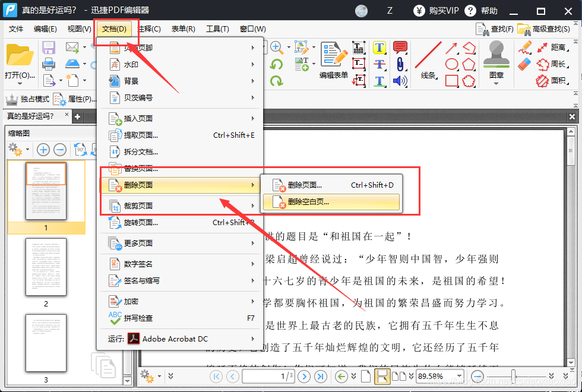Viewport: 582px width, 392px height.
Task: Open the Tools(T) menu
Action: click(x=217, y=29)
